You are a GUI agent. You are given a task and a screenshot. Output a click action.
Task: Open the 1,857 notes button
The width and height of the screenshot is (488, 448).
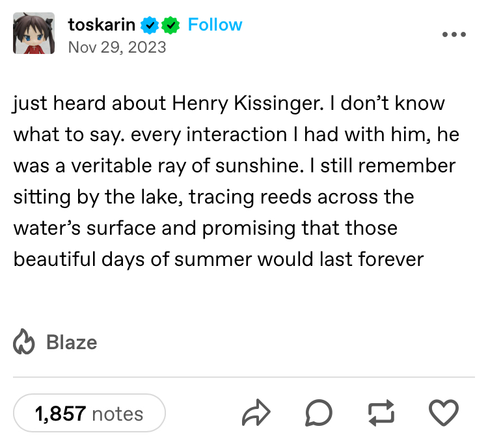[x=89, y=413]
